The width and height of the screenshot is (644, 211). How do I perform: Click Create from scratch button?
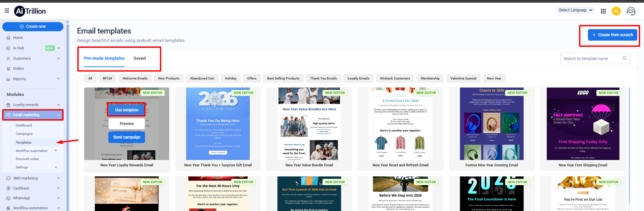click(x=612, y=35)
